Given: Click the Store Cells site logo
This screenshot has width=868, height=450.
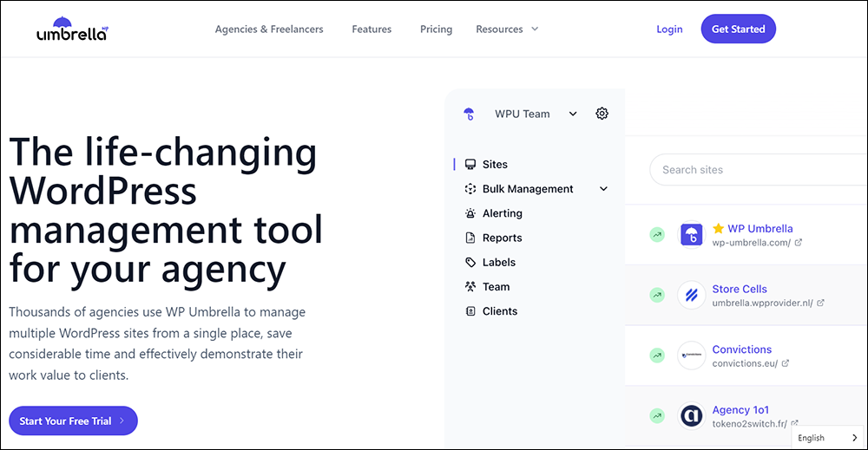Looking at the screenshot, I should pyautogui.click(x=692, y=295).
